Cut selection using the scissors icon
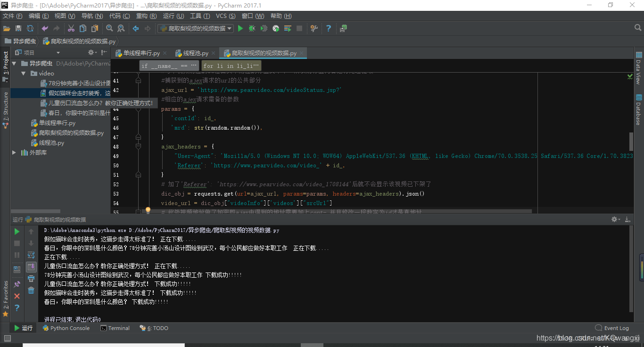 [x=71, y=28]
